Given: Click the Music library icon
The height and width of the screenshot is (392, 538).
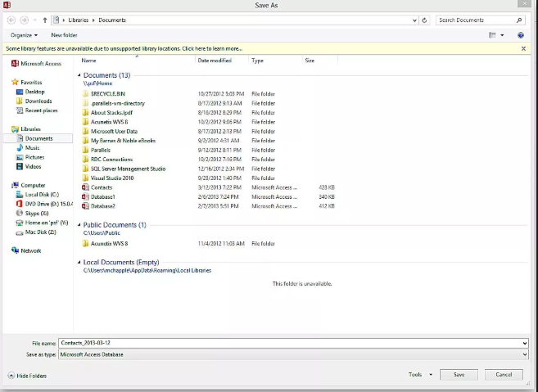Looking at the screenshot, I should click(20, 148).
